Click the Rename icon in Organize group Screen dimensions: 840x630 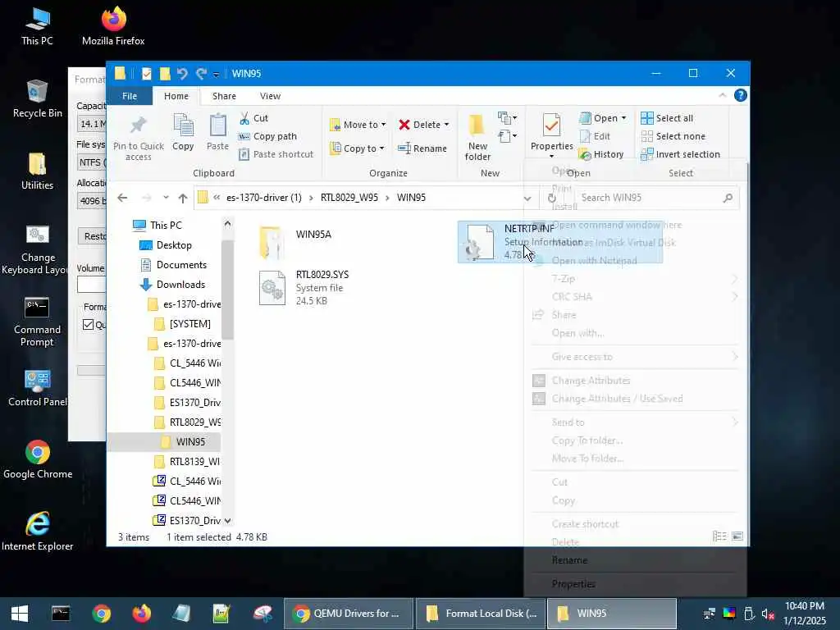click(404, 148)
